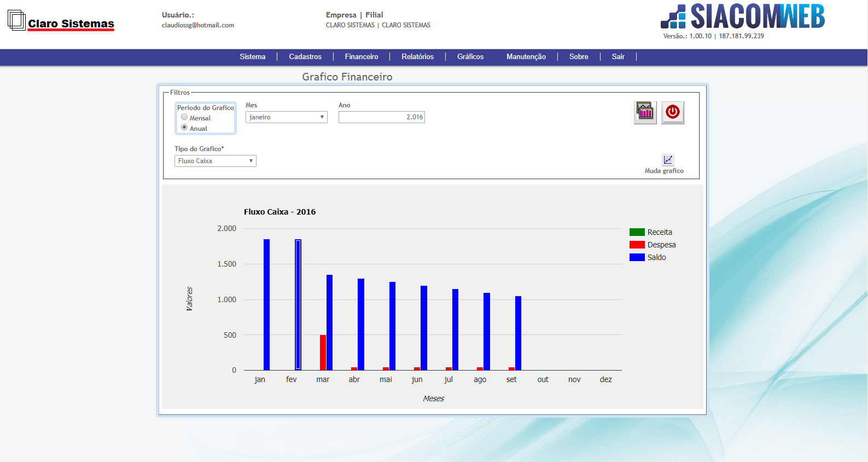Screen dimensions: 868x462
Task: Click the Grafico Financeiro page heading
Action: coord(347,77)
